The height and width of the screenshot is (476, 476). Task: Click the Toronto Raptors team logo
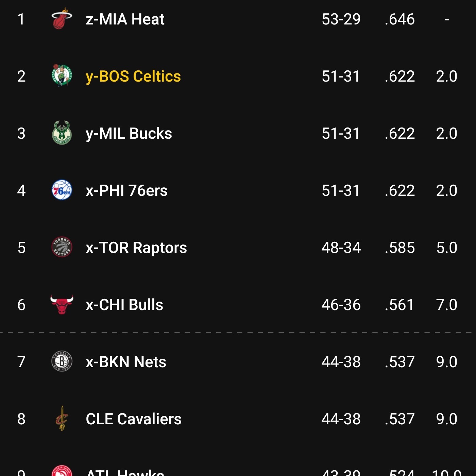[62, 247]
